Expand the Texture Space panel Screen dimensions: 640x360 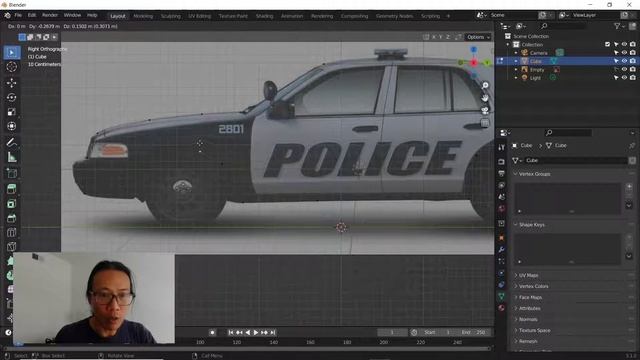coord(516,330)
